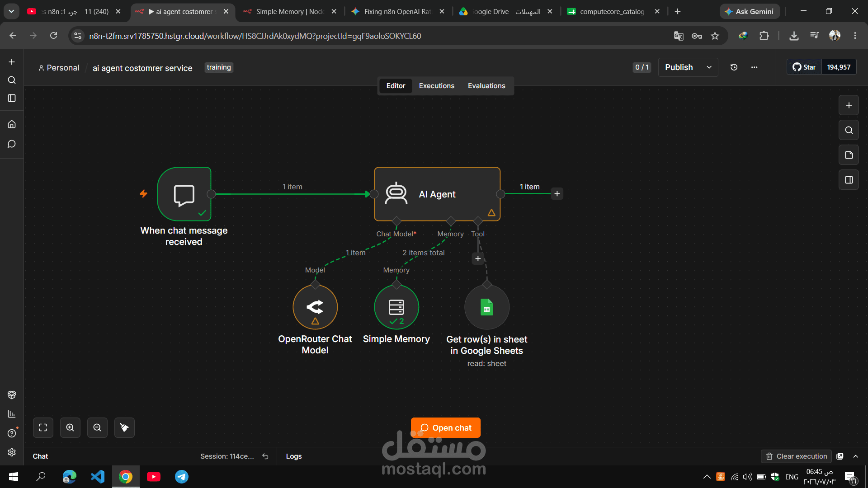Expand the Publish dropdown arrow
Screen dimensions: 868x488
pyautogui.click(x=709, y=67)
